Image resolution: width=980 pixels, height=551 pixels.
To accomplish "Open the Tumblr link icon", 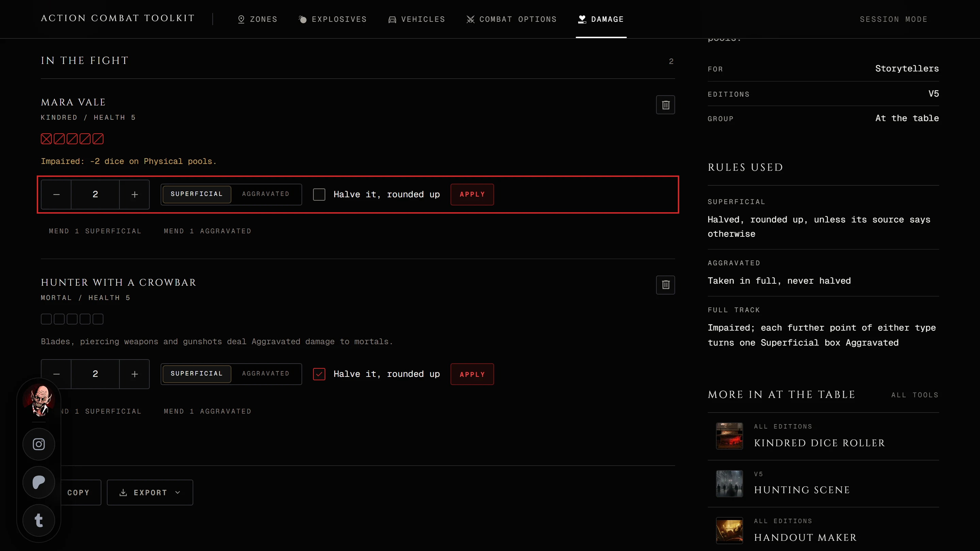I will (x=39, y=520).
